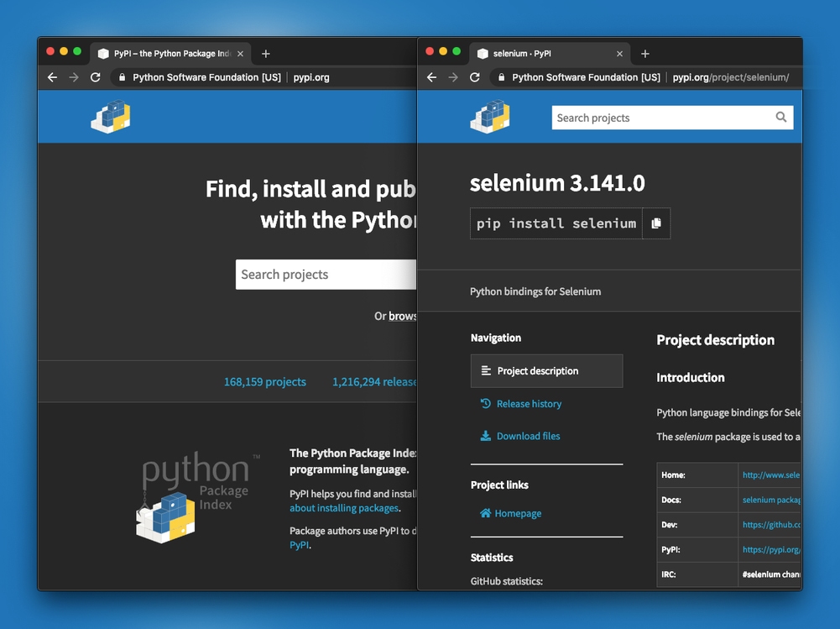
Task: Copy the pip install selenium command
Action: coord(656,223)
